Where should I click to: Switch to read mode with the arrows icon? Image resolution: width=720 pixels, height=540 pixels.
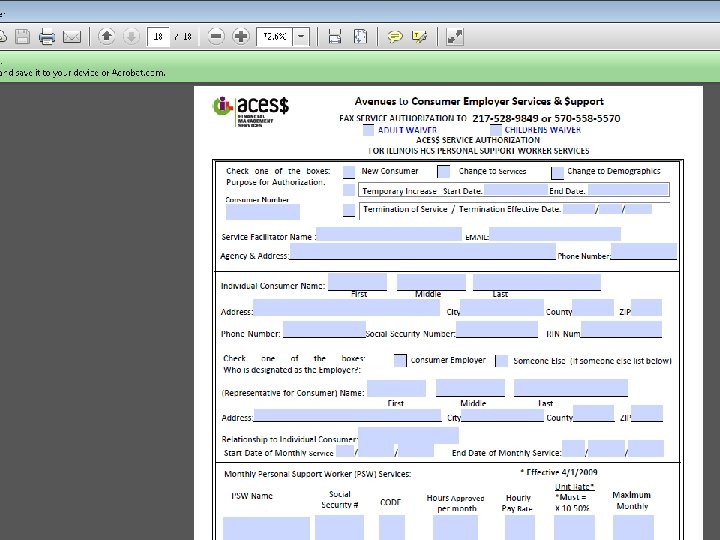point(455,37)
